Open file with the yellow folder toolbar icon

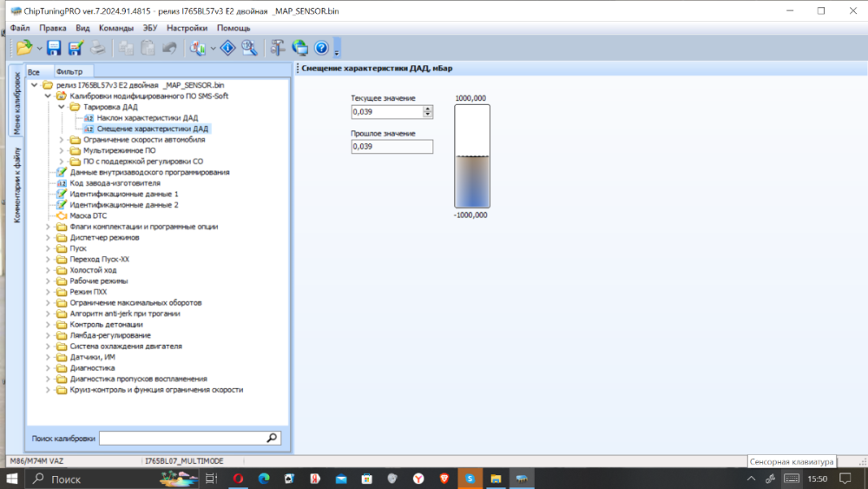click(23, 48)
